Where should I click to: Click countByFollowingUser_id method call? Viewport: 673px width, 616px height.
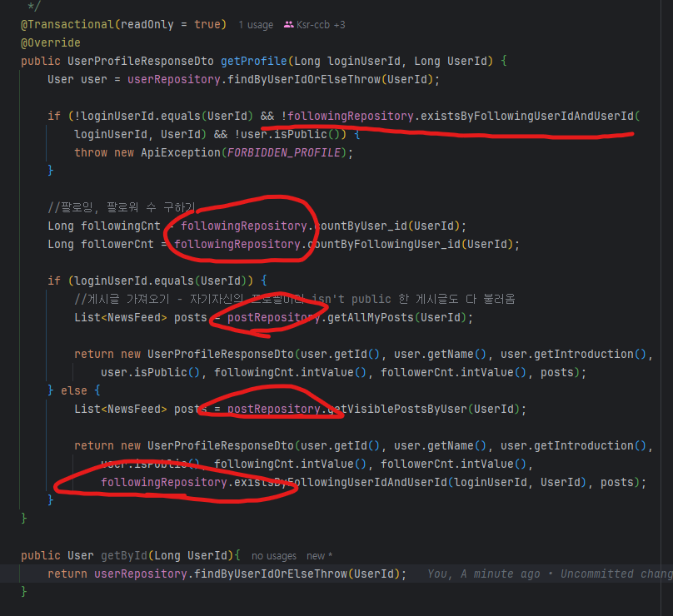tap(384, 245)
